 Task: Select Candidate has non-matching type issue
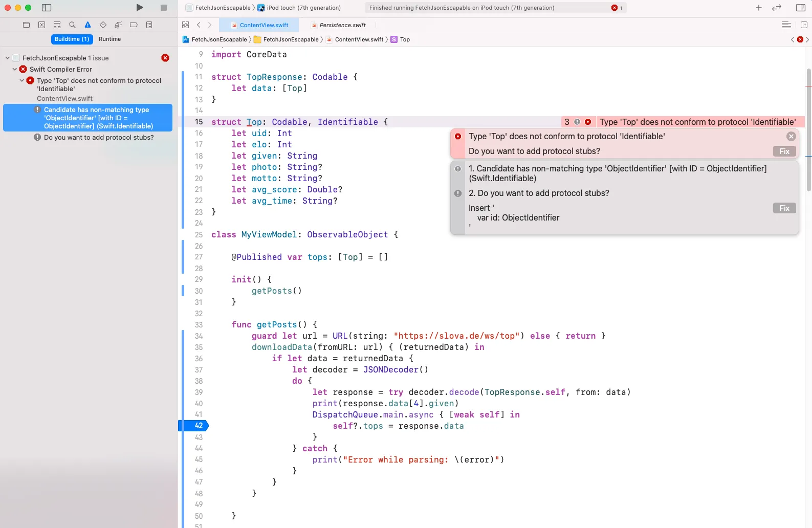(88, 118)
